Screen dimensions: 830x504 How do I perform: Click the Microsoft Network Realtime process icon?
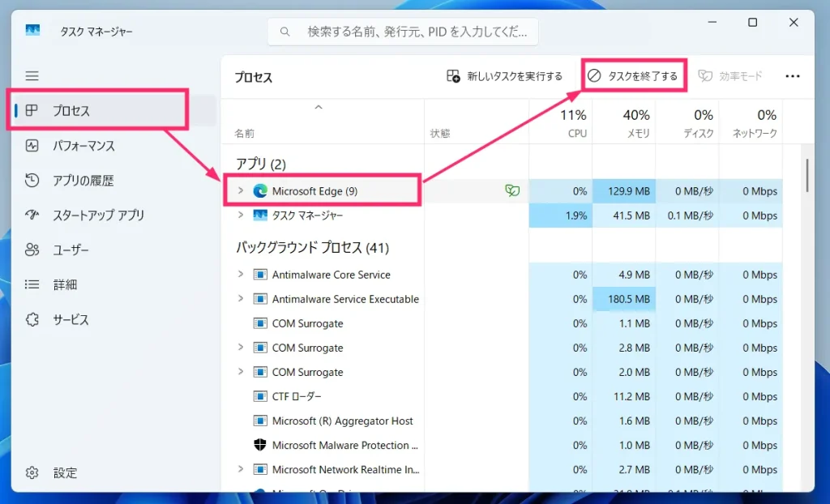pyautogui.click(x=260, y=470)
